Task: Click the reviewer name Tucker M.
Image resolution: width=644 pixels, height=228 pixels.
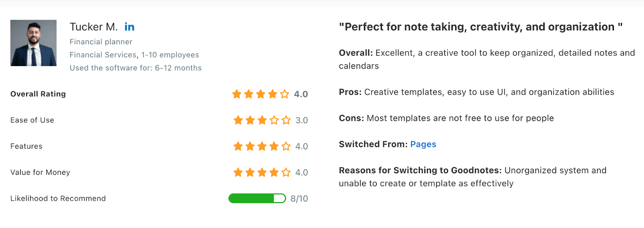Action: 93,27
